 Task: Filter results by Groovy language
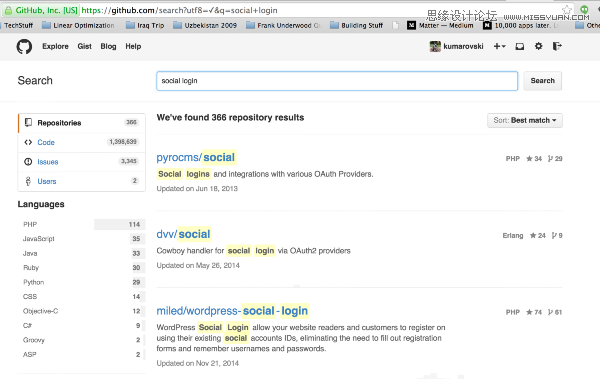point(82,340)
